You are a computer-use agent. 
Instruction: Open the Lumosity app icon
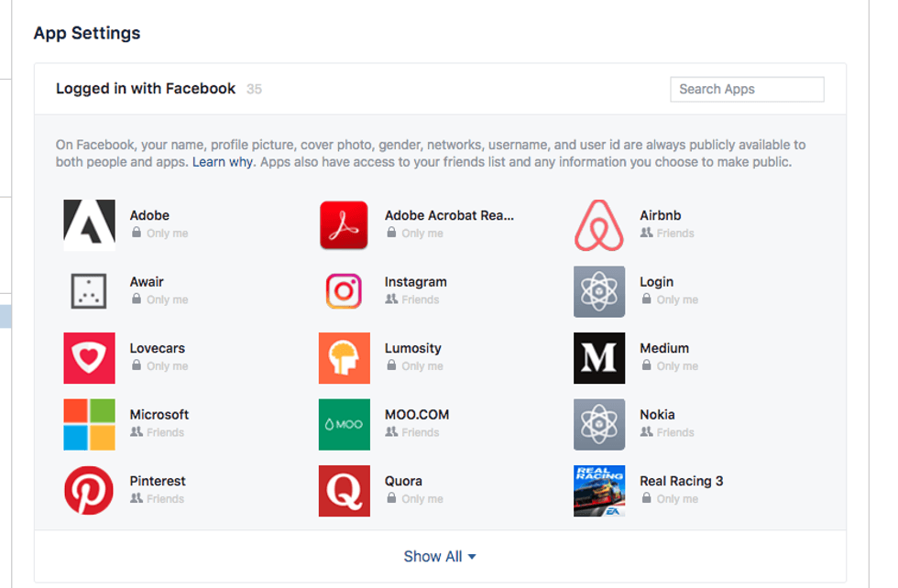pyautogui.click(x=344, y=358)
